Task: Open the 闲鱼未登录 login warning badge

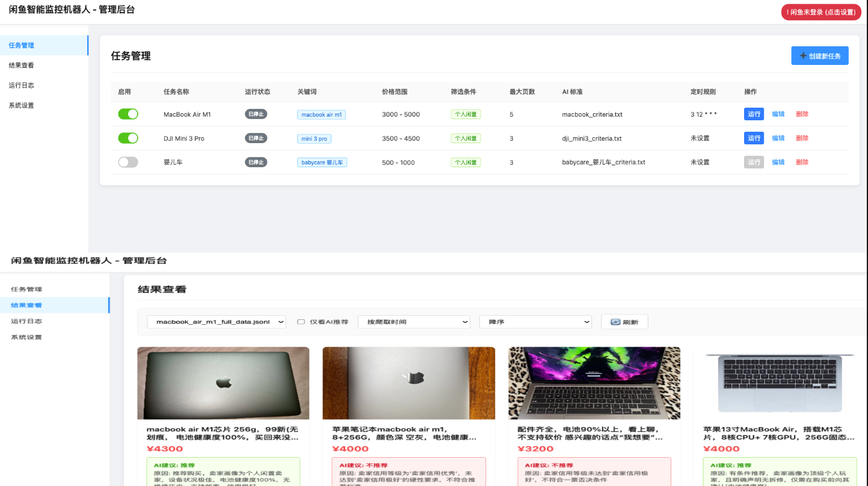Action: point(821,12)
